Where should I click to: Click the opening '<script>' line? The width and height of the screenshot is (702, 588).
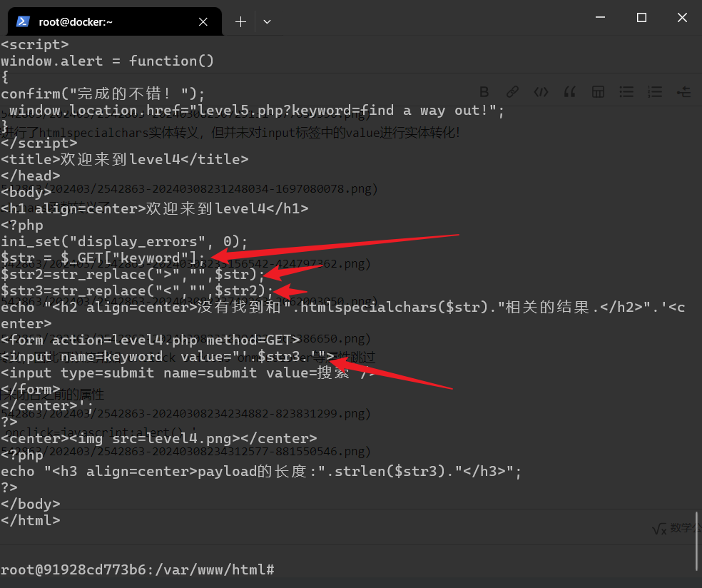(x=34, y=44)
